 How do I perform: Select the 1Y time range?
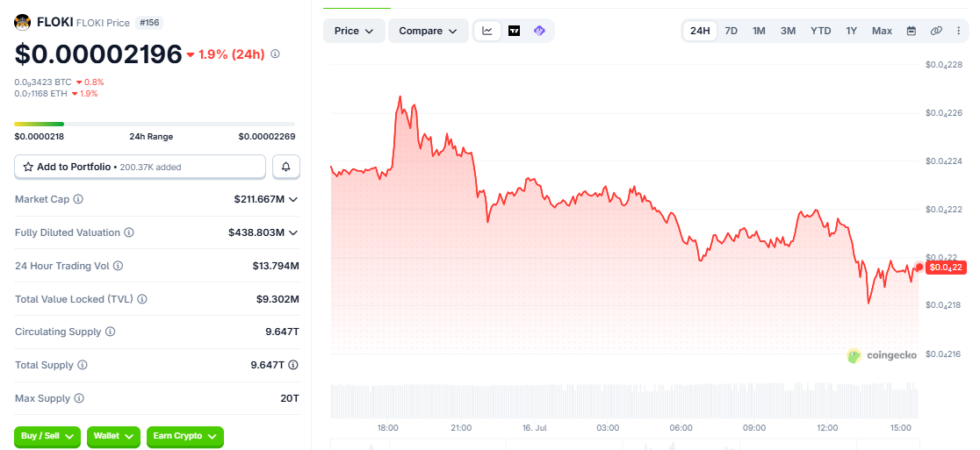[x=851, y=31]
